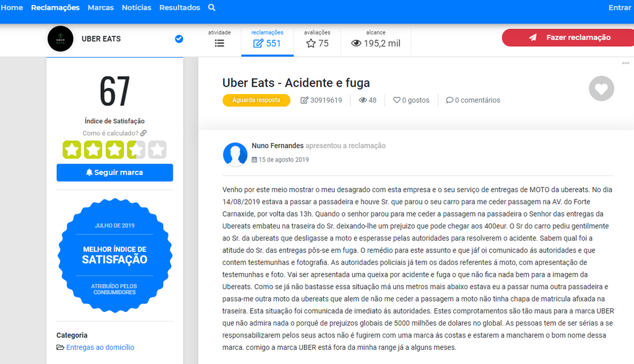Click the complaint ID 30919619
The image size is (634, 364).
point(321,100)
